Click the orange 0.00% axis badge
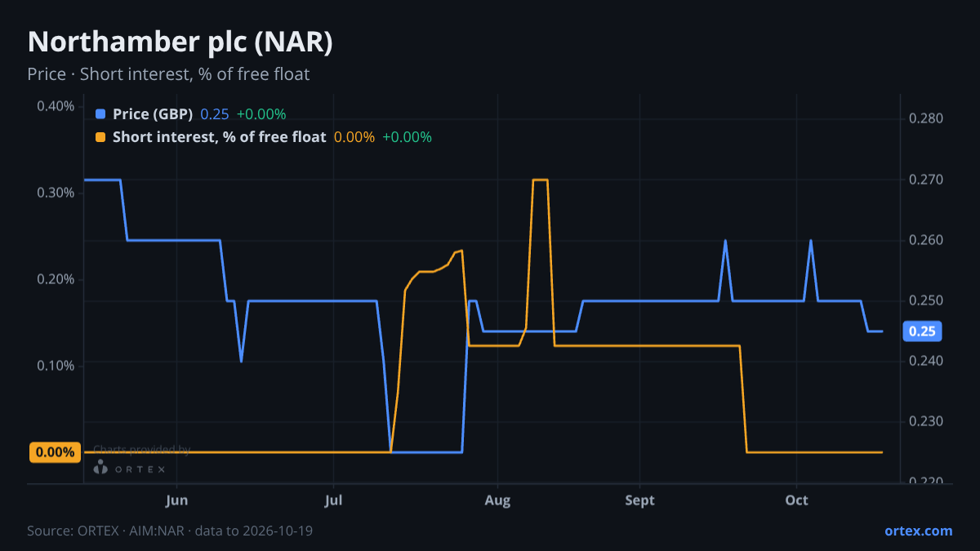980x551 pixels. tap(56, 452)
